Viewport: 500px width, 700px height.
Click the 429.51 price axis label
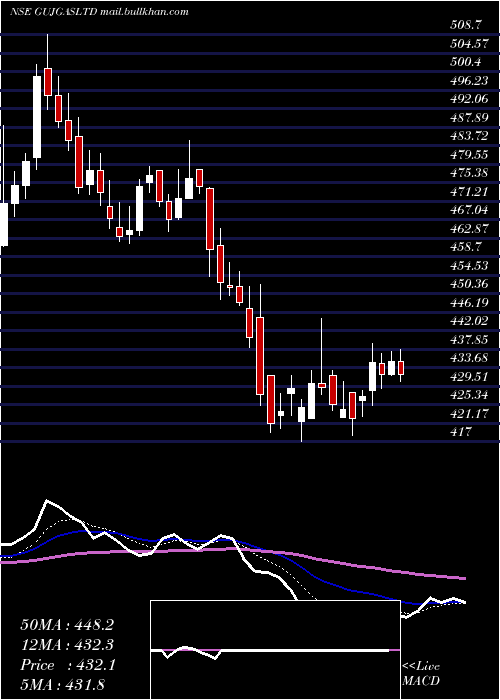(x=469, y=376)
